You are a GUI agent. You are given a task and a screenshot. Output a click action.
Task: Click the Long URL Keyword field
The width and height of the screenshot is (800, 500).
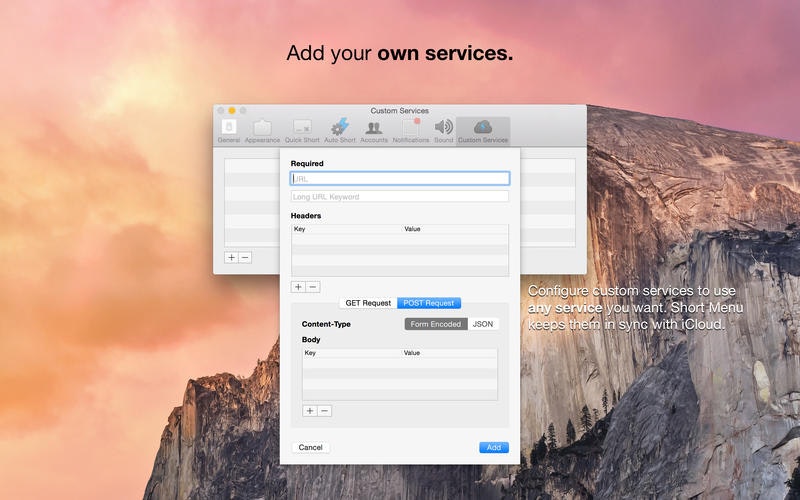tap(400, 196)
